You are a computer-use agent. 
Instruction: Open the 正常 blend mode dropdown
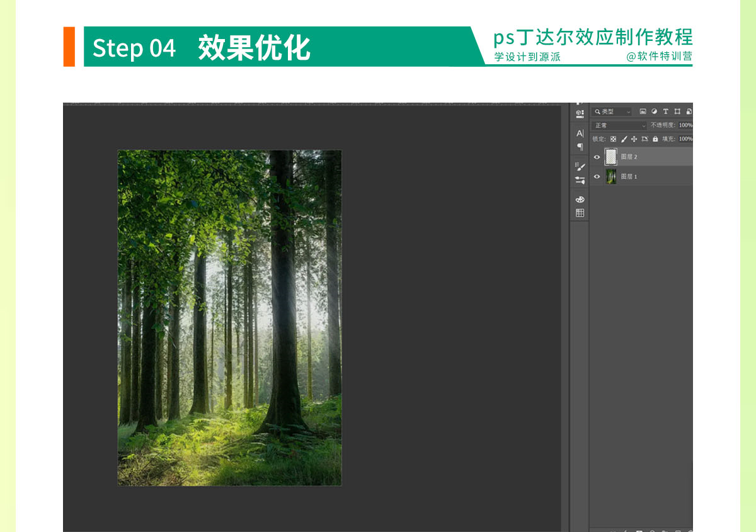[619, 125]
